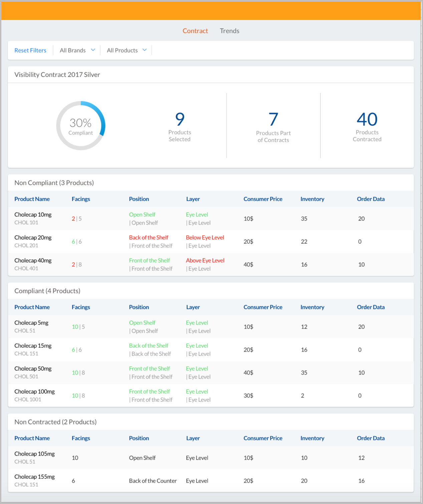Click the Reset Filters link
This screenshot has height=504, width=423.
pos(30,50)
